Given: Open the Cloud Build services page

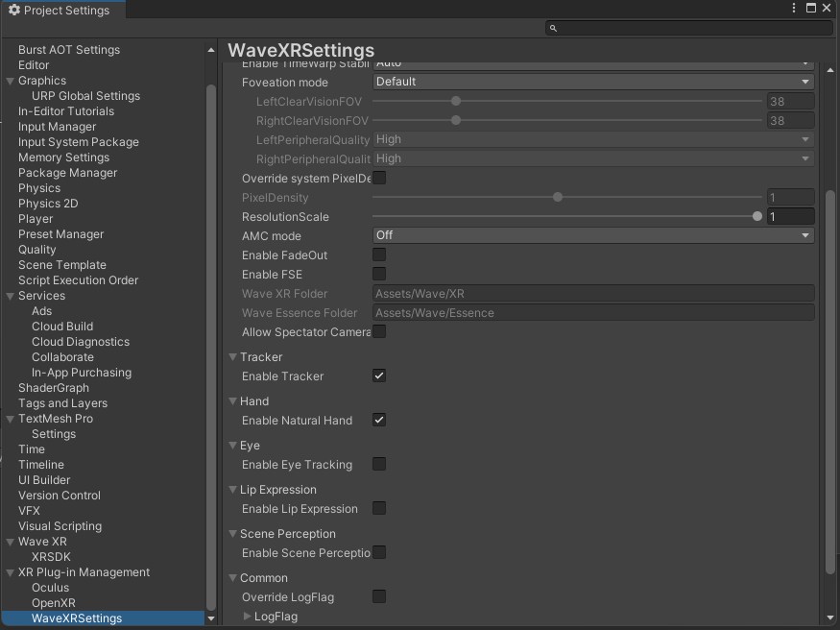Looking at the screenshot, I should pos(62,327).
